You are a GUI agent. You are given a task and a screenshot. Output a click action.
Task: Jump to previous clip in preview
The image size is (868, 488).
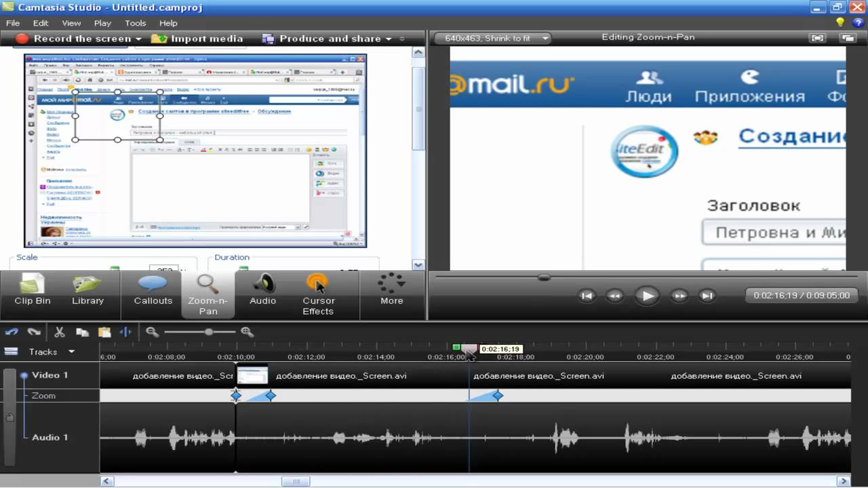click(587, 296)
